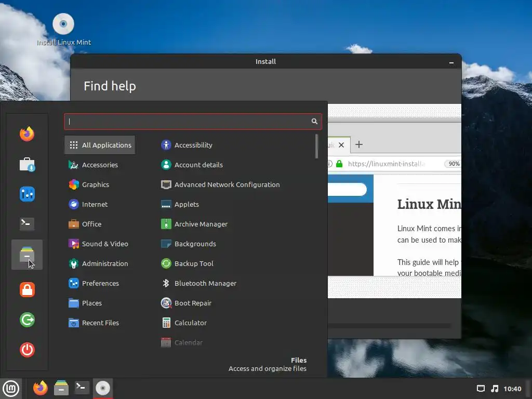Minimize the Install window
Image resolution: width=532 pixels, height=399 pixels.
[451, 62]
